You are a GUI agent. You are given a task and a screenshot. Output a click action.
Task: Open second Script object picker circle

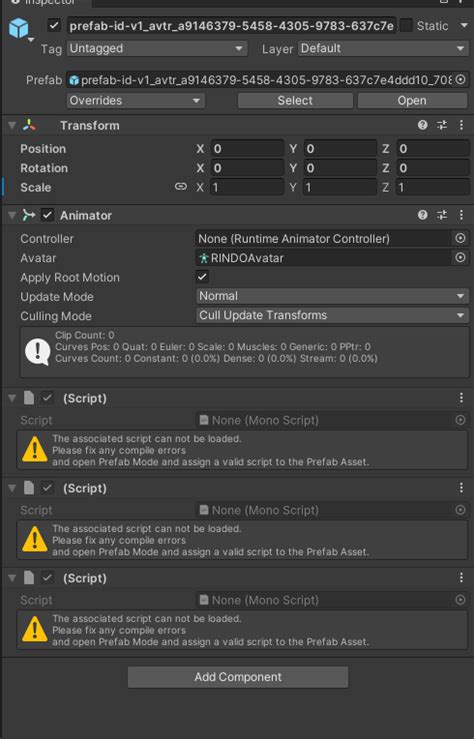tap(460, 510)
